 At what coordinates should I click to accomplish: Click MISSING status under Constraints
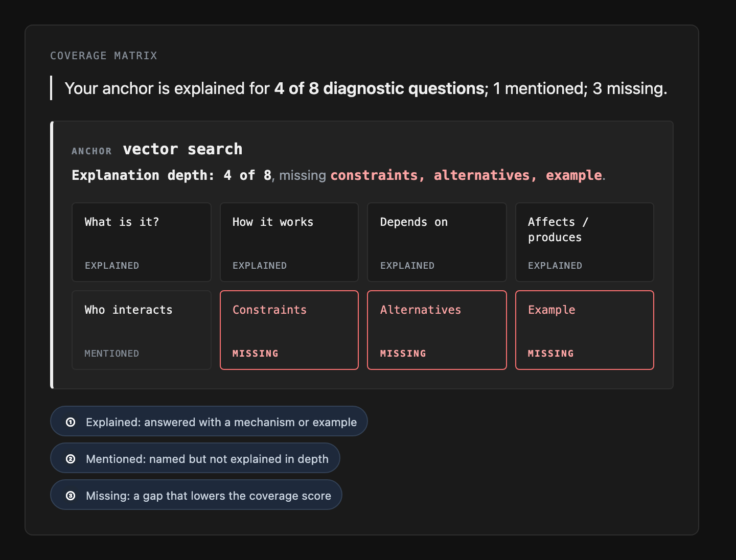pos(256,354)
